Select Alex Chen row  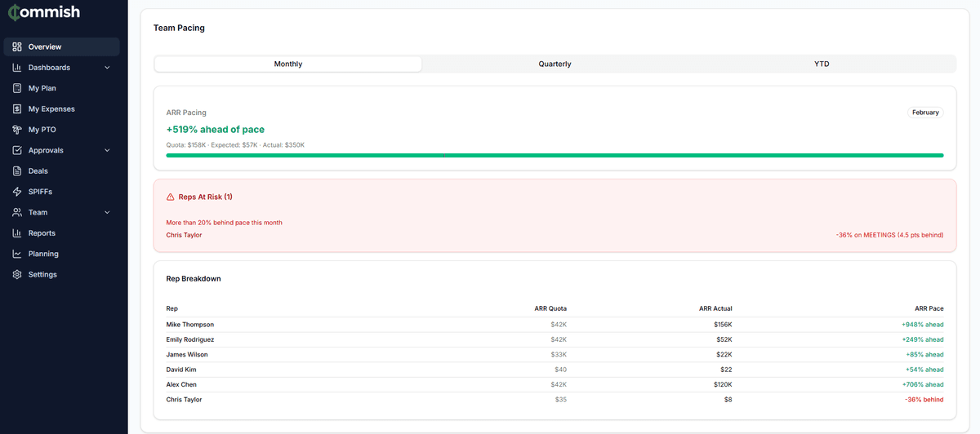[555, 384]
